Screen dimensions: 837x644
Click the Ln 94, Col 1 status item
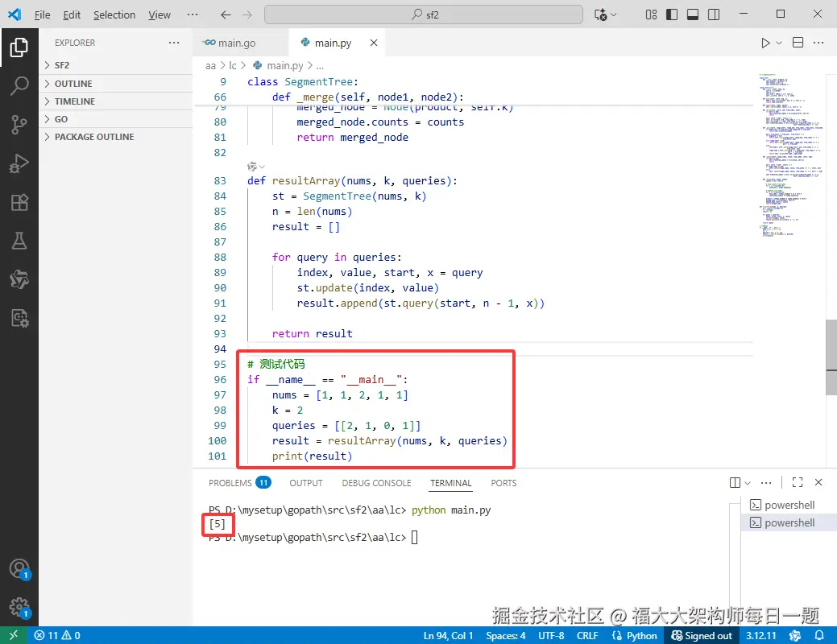(x=449, y=635)
